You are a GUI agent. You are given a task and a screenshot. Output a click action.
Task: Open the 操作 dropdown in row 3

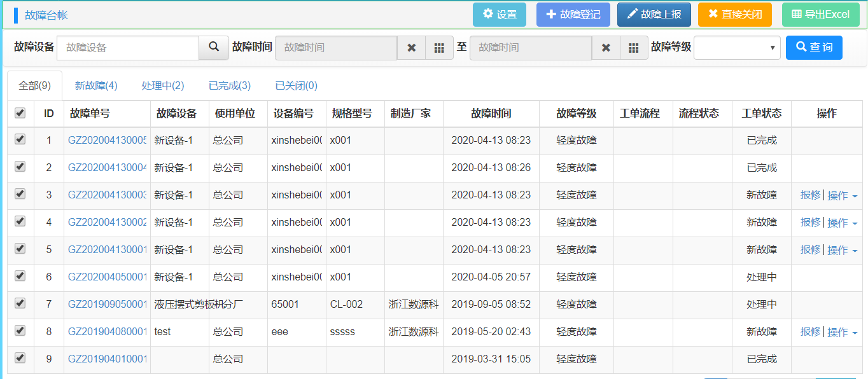pyautogui.click(x=842, y=196)
